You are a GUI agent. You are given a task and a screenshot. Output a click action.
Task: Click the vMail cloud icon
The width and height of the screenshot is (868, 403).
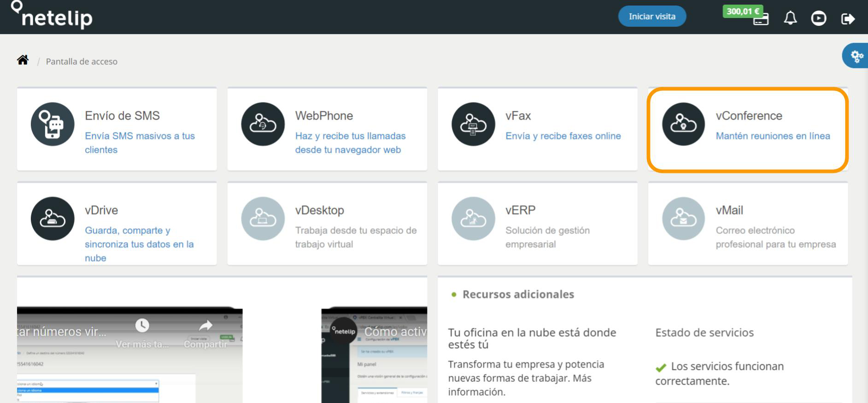coord(683,219)
